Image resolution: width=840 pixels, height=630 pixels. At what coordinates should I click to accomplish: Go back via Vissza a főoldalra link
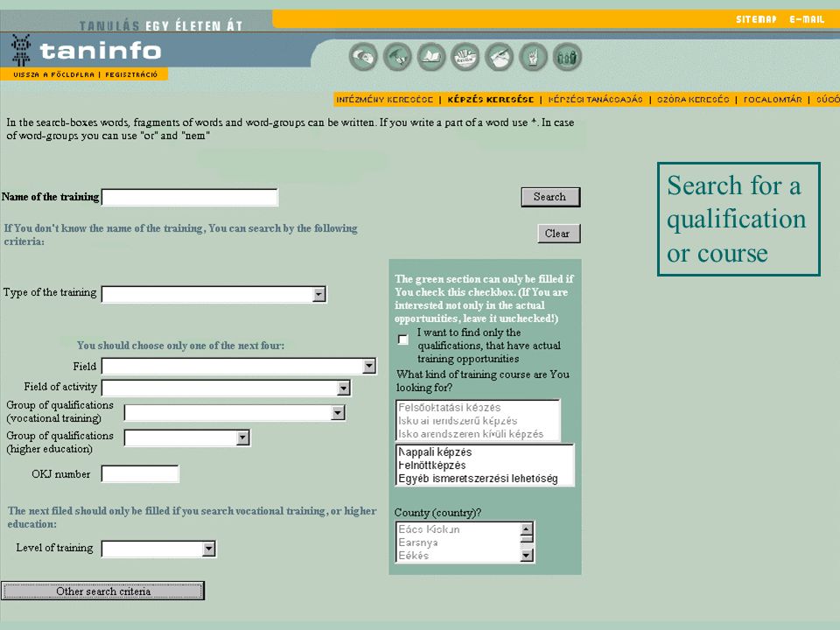pos(53,75)
